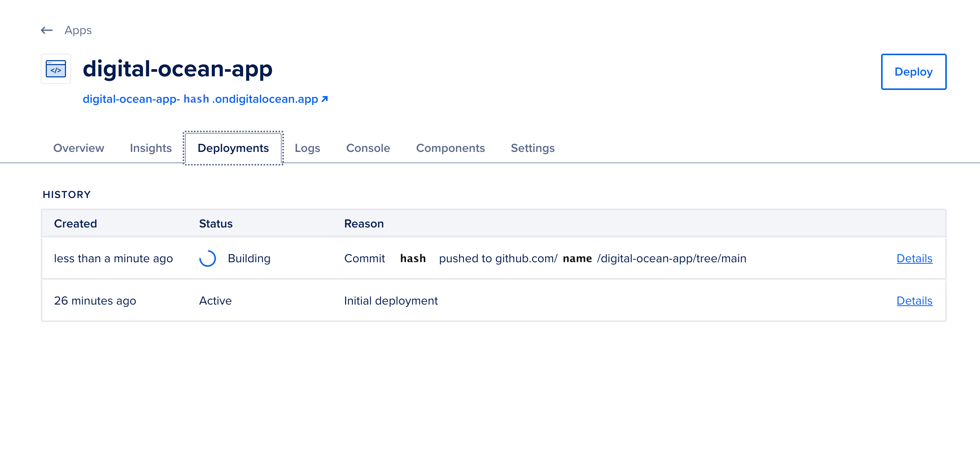Click the Building status spinner icon
The width and height of the screenshot is (980, 461).
(x=208, y=258)
